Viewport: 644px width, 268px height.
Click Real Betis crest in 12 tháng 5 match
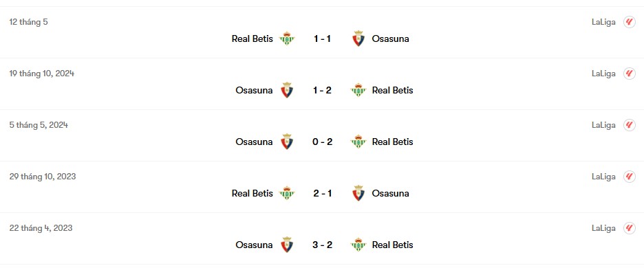(x=287, y=38)
